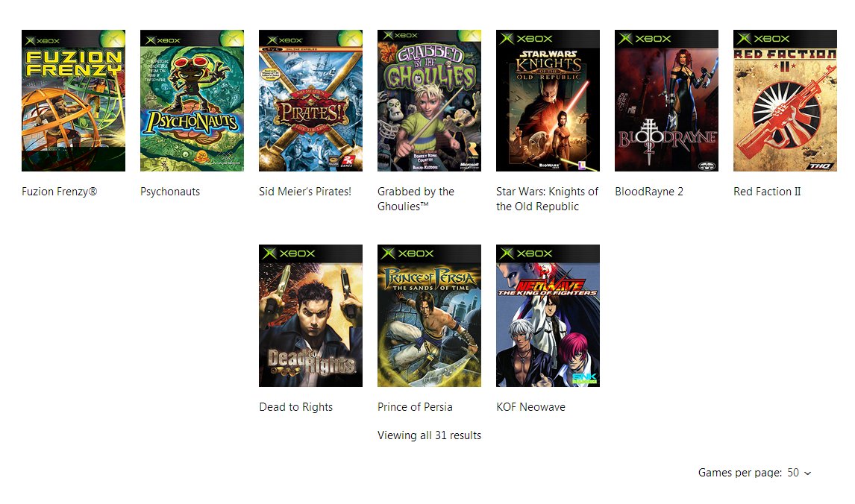Open the Fuzion Frenzy cover art
This screenshot has height=504, width=855.
coord(74,101)
